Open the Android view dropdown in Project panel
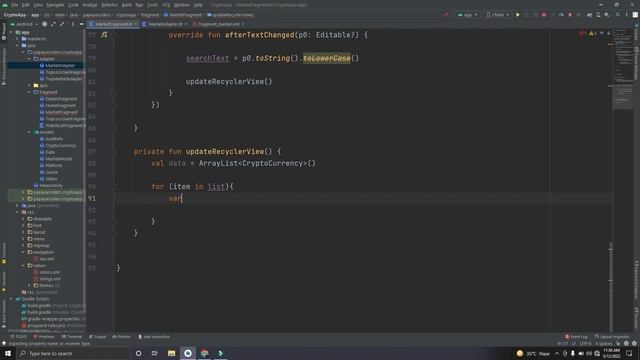Viewport: 640px width, 360px height. (24, 24)
